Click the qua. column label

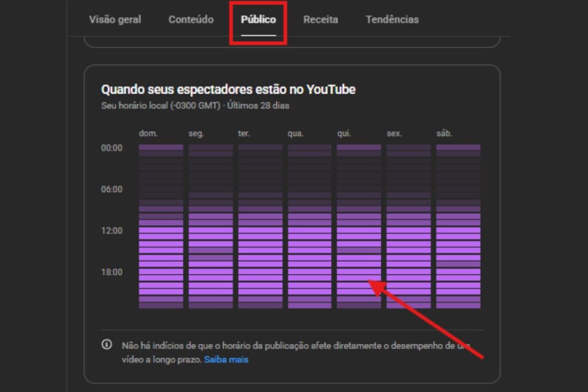[x=296, y=134]
